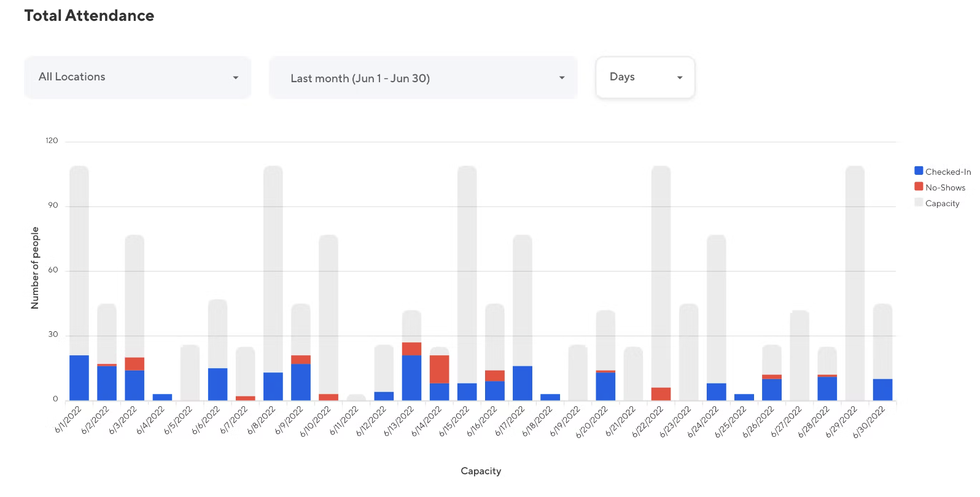Click the Total Attendance heading
980x497 pixels.
89,16
